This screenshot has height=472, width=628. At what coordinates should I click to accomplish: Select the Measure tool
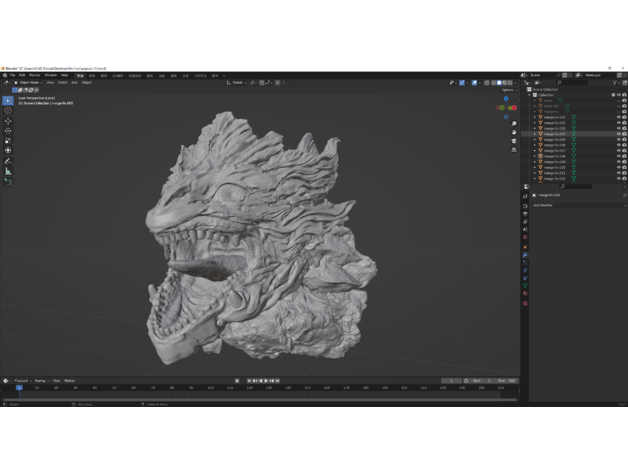coord(8,172)
